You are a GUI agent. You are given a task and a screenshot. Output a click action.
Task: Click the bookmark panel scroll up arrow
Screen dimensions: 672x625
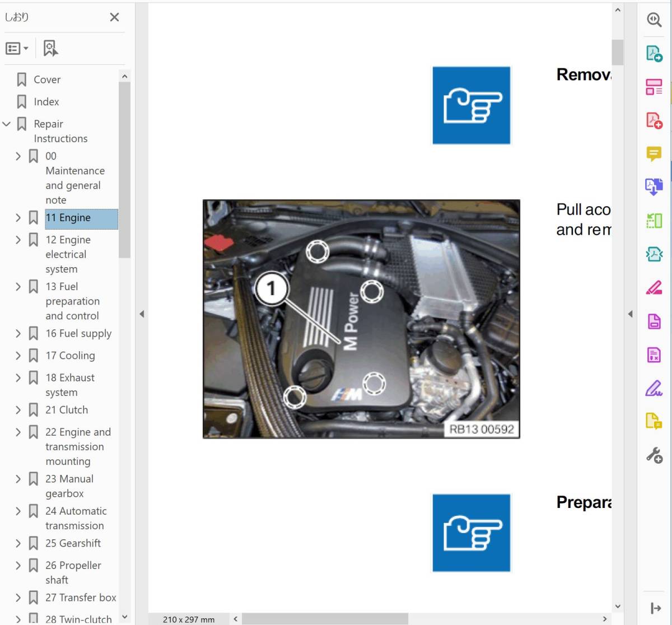coord(124,76)
